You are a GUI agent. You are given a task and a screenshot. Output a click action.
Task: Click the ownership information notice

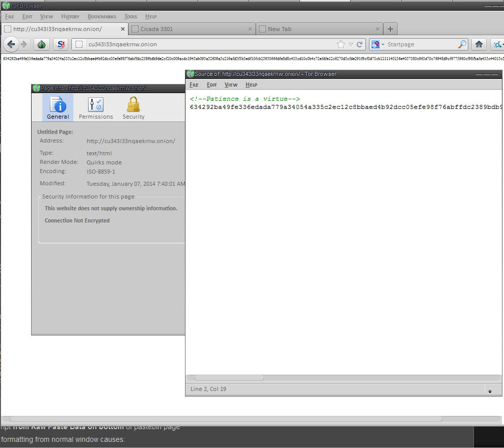pos(111,208)
